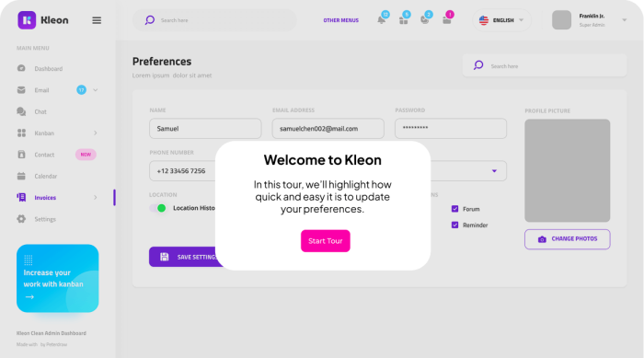
Task: Click the Contact sidebar icon
Action: [x=21, y=155]
